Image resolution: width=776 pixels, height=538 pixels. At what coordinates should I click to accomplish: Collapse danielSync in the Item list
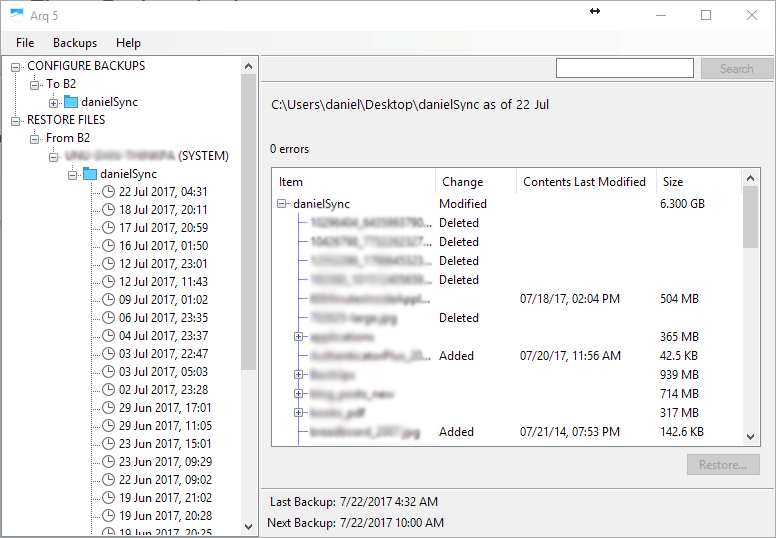point(282,203)
